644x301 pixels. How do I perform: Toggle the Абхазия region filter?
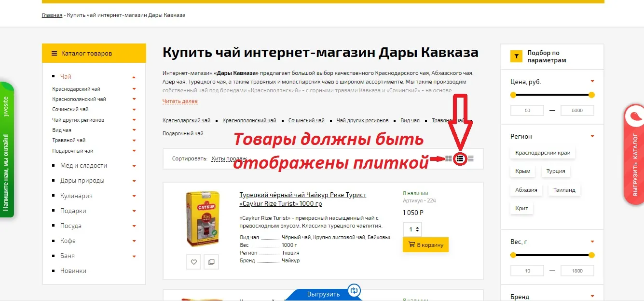[526, 190]
